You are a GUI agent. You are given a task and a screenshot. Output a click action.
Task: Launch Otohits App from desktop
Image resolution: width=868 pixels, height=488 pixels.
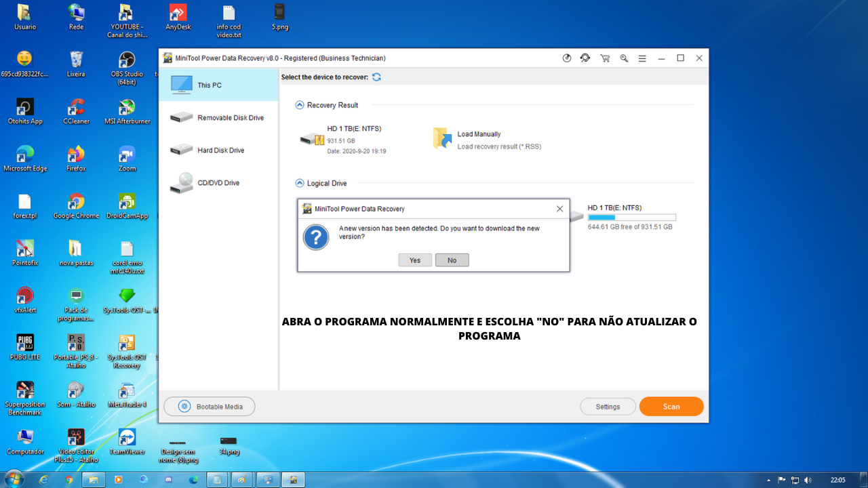tap(25, 112)
